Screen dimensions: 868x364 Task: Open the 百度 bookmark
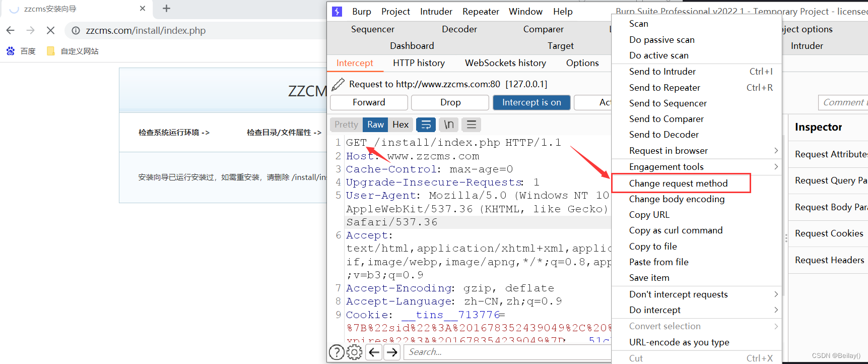tap(21, 51)
